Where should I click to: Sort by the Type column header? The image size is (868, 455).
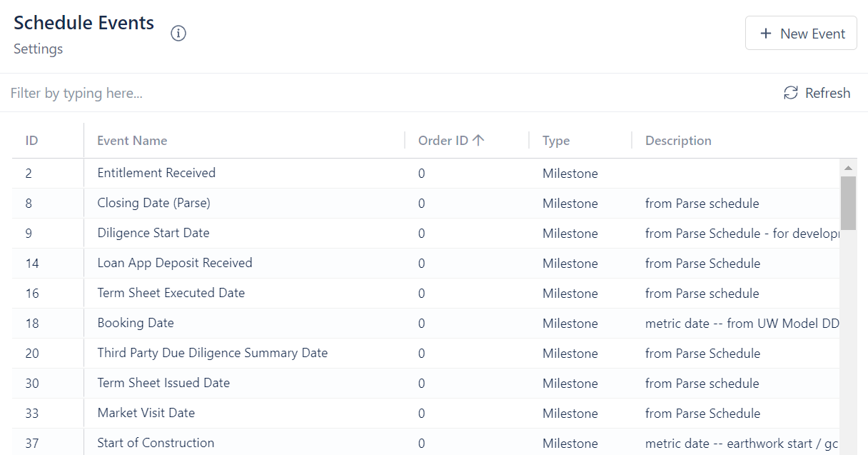click(x=556, y=141)
